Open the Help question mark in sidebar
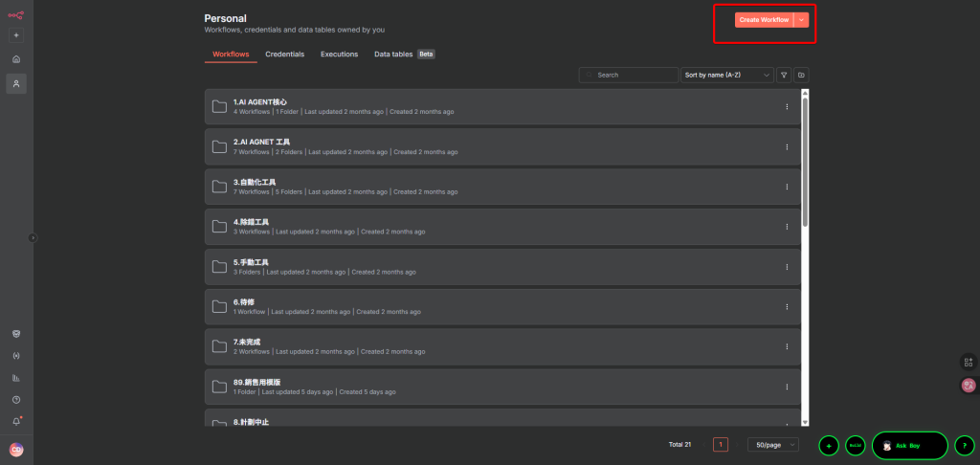Image resolution: width=980 pixels, height=465 pixels. (x=16, y=399)
